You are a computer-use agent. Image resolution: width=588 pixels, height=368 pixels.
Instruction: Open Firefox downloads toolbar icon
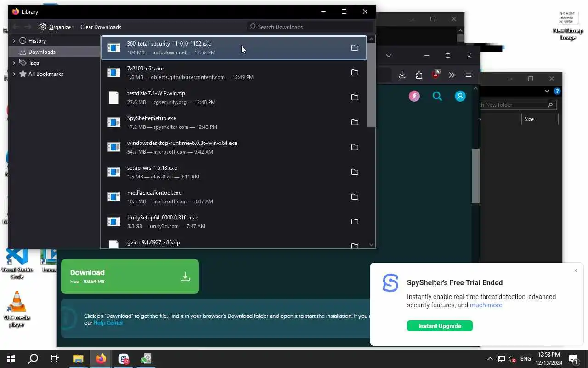point(402,75)
